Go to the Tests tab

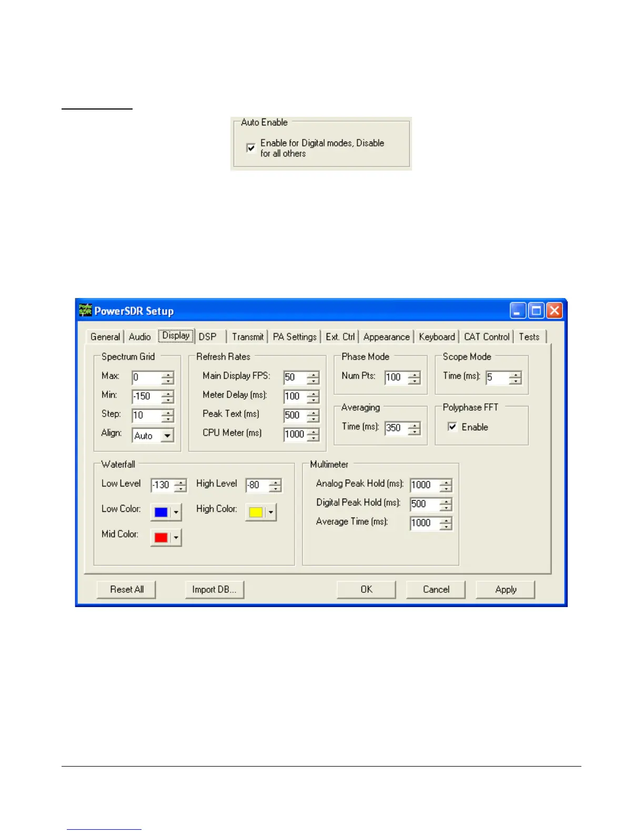pyautogui.click(x=529, y=337)
